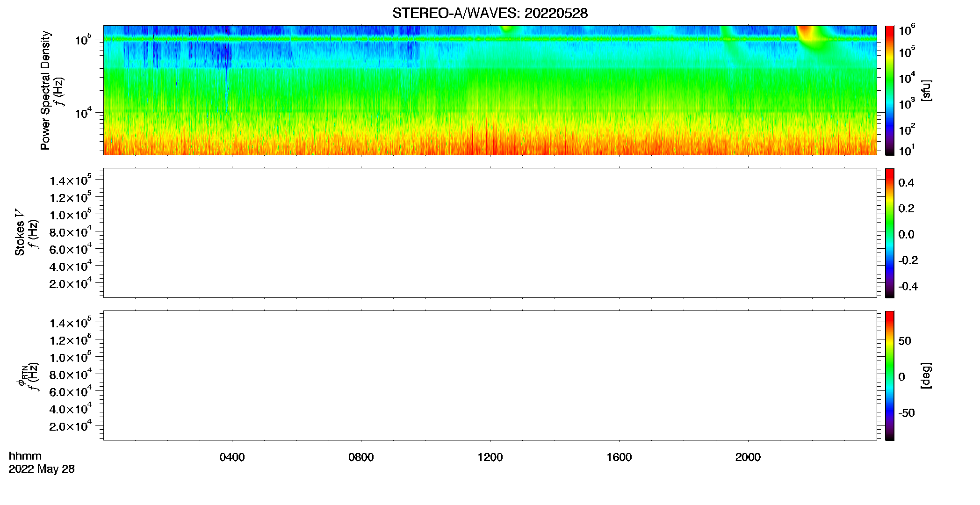This screenshot has width=980, height=505.
Task: Click the 0.4 label on Stokes colorbar
Action: (x=906, y=183)
